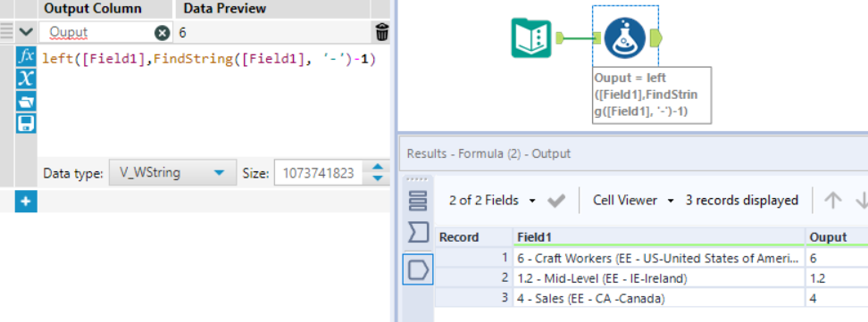
Task: Open the Cell Viewer dropdown
Action: pos(633,201)
